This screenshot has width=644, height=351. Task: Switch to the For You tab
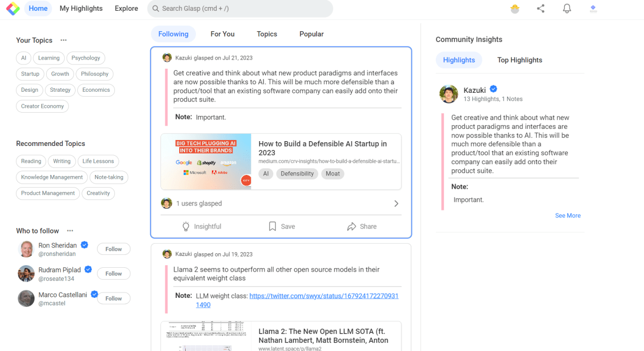pyautogui.click(x=222, y=34)
